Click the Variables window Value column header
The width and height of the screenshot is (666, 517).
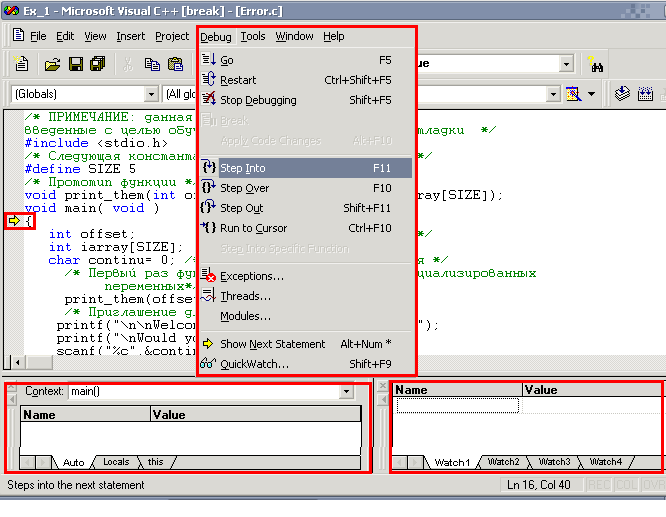point(256,415)
